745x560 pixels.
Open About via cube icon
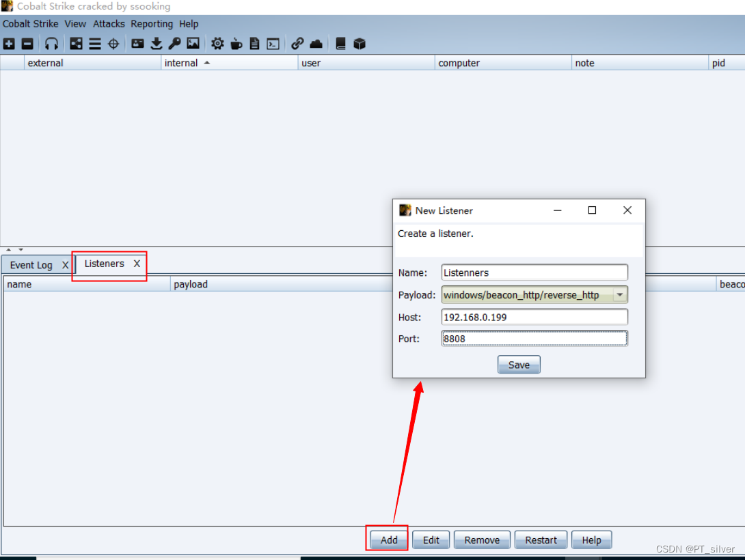pyautogui.click(x=360, y=44)
